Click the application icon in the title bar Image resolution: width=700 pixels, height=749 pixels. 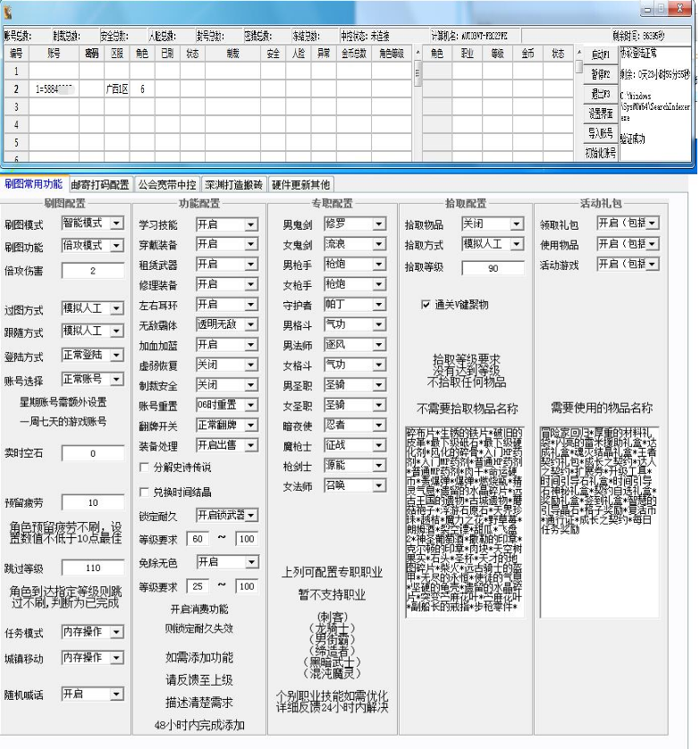pyautogui.click(x=8, y=12)
